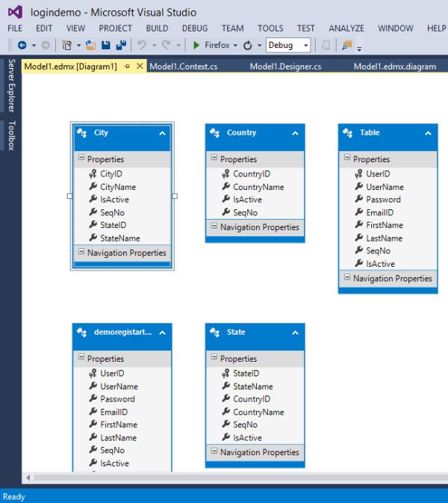Open the Refresh options dropdown arrow
Viewport: 448px width, 503px height.
260,46
